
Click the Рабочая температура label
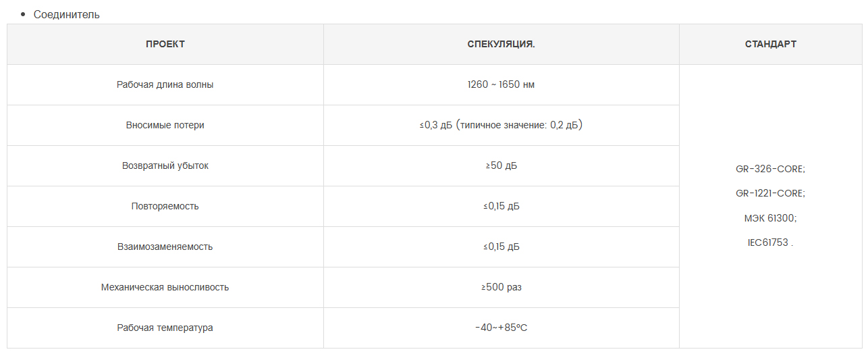(165, 328)
